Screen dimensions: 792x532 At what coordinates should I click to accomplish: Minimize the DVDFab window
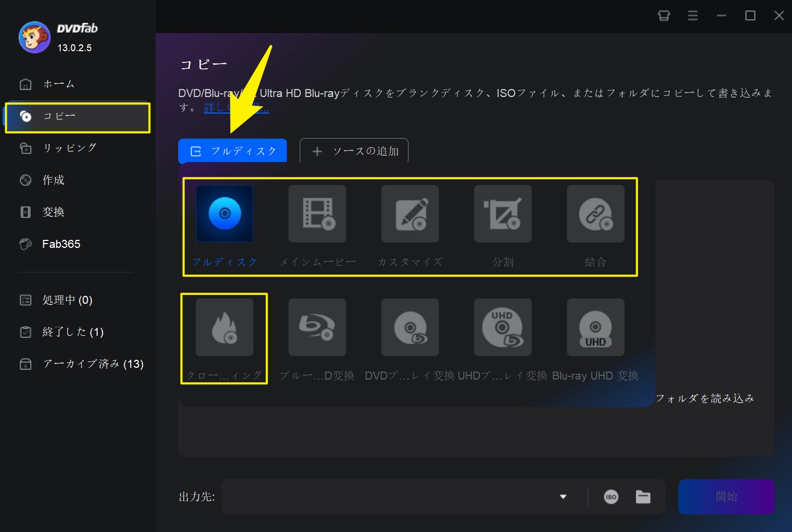722,15
